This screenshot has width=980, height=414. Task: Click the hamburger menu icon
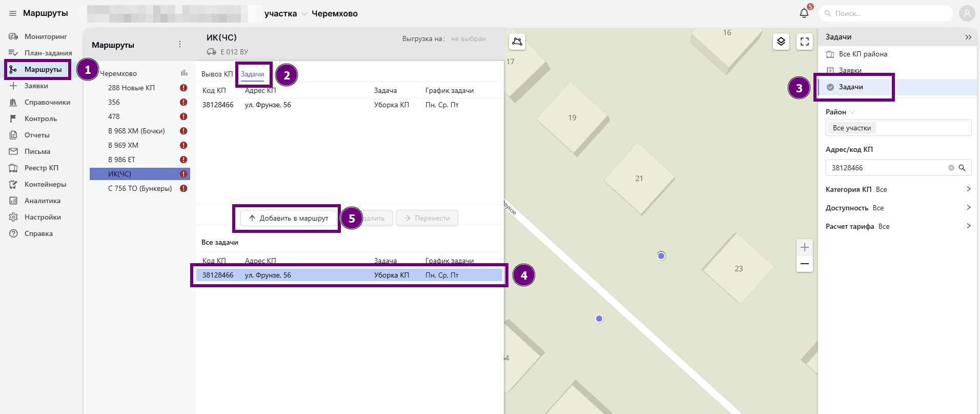[x=13, y=13]
